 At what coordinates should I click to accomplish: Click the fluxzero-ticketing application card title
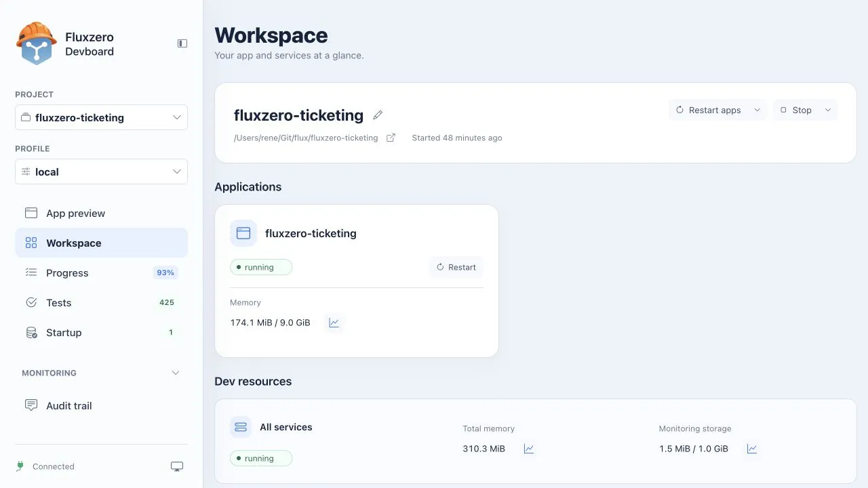[311, 233]
